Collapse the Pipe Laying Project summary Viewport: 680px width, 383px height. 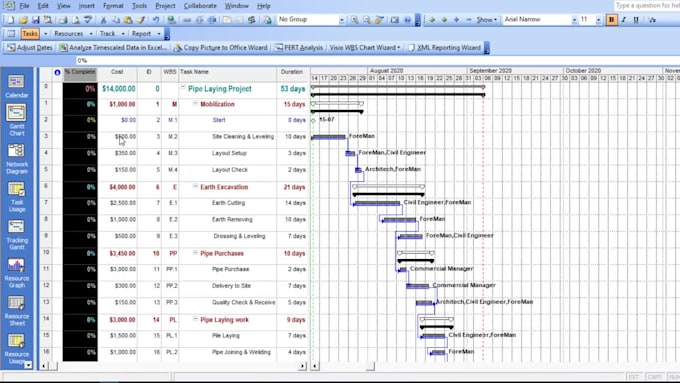coord(183,88)
